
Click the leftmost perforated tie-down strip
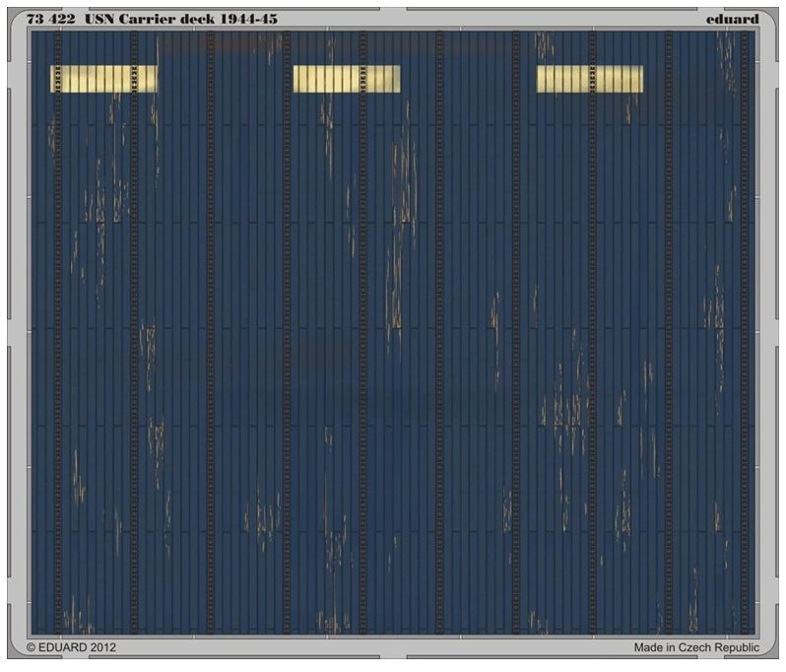[58, 335]
